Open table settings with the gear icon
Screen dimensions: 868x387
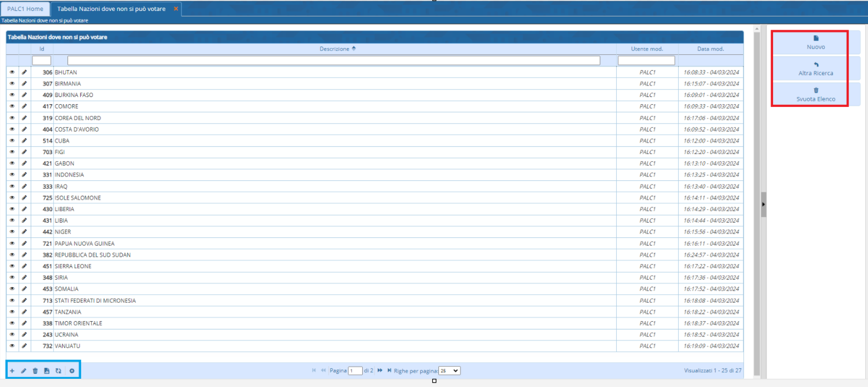[72, 371]
